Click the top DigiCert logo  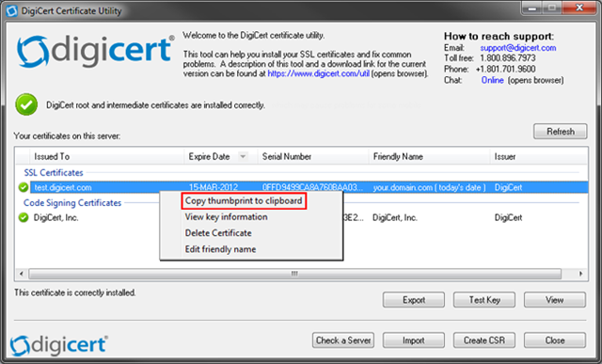pyautogui.click(x=95, y=52)
